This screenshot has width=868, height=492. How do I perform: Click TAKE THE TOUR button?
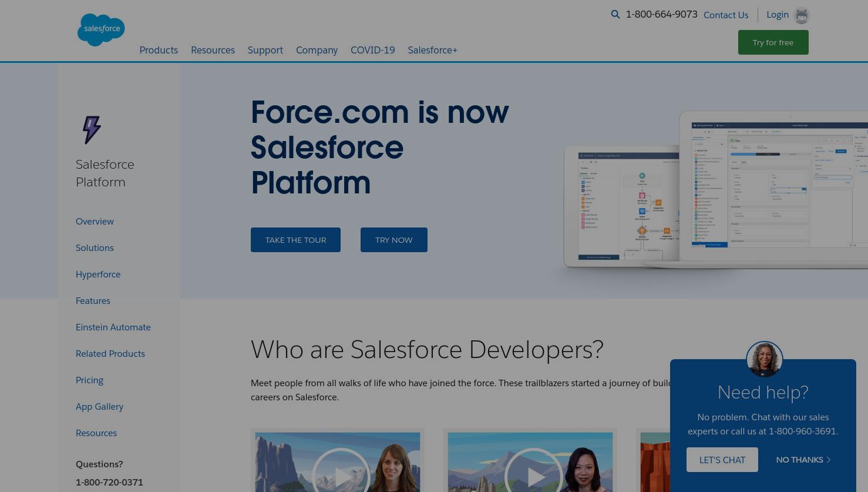point(295,240)
